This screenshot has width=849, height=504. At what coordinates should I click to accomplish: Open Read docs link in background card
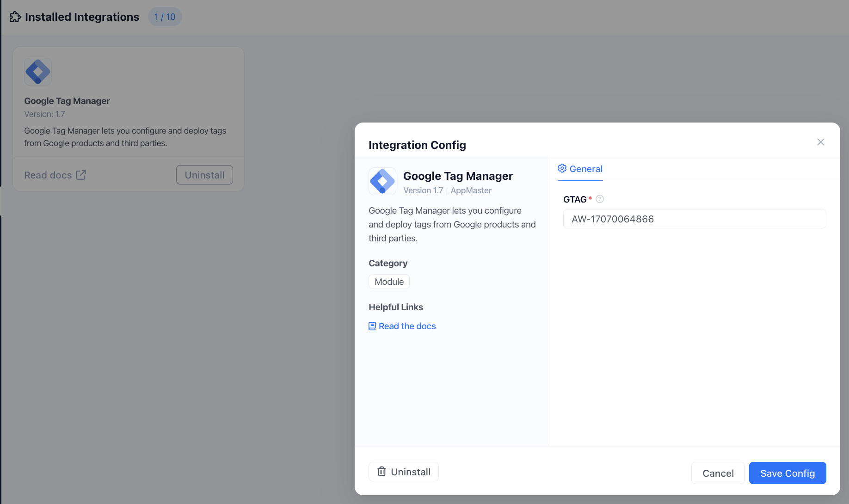[55, 175]
